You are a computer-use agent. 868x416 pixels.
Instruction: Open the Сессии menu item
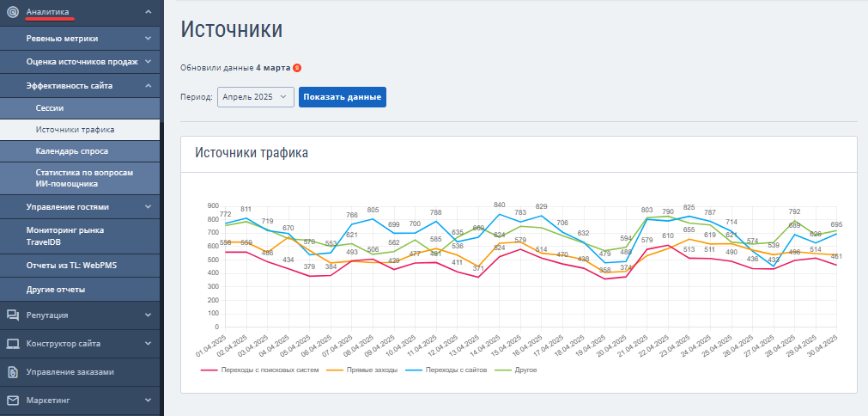[80, 108]
